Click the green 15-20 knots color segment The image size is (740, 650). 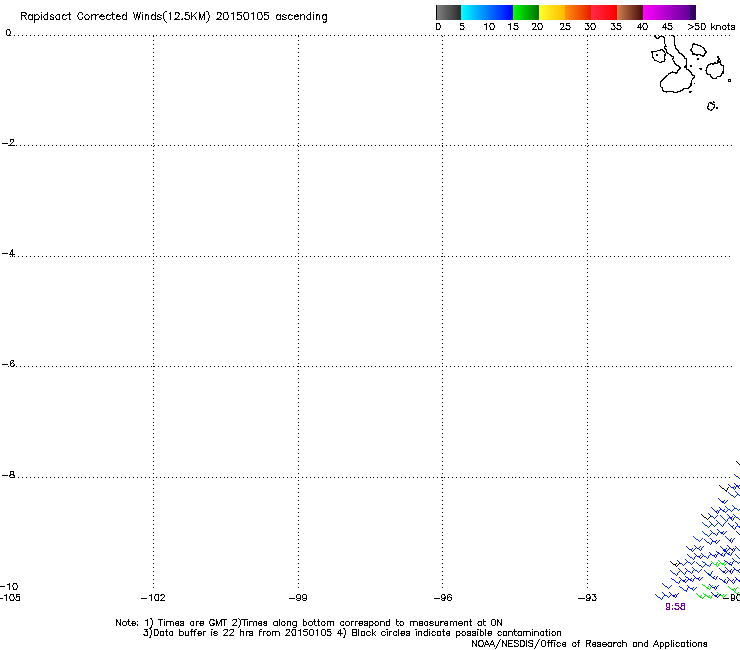pos(526,12)
